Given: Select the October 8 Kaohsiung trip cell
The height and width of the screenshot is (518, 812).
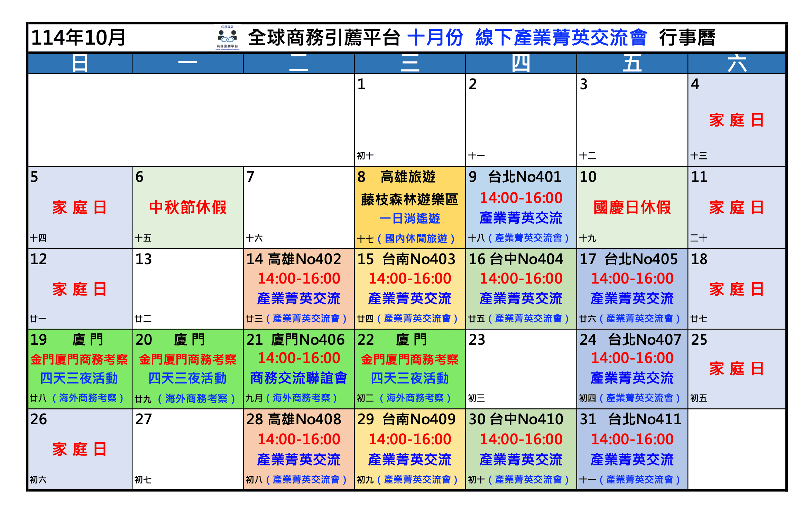Looking at the screenshot, I should point(409,207).
